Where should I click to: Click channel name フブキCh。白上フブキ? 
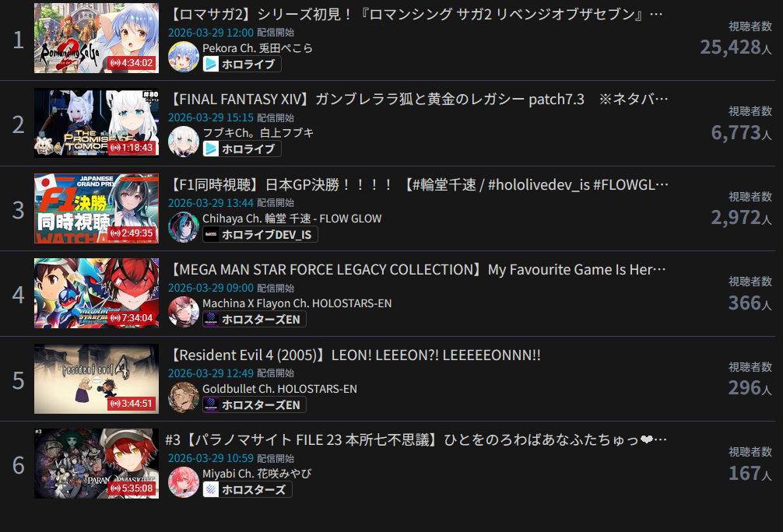coord(258,133)
